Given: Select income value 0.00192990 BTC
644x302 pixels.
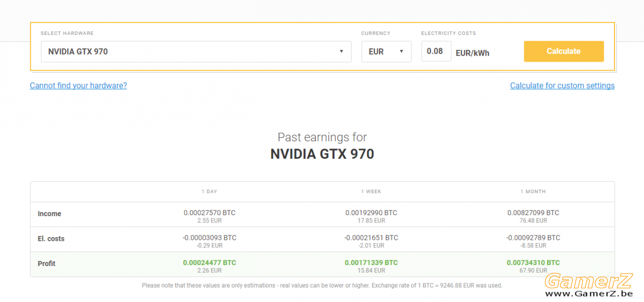Looking at the screenshot, I should tap(371, 213).
